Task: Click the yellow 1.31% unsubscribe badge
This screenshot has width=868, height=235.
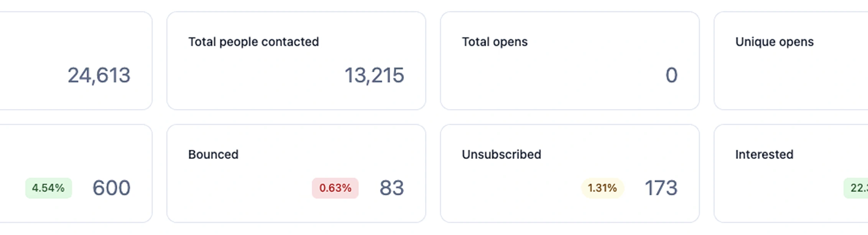Action: point(602,188)
